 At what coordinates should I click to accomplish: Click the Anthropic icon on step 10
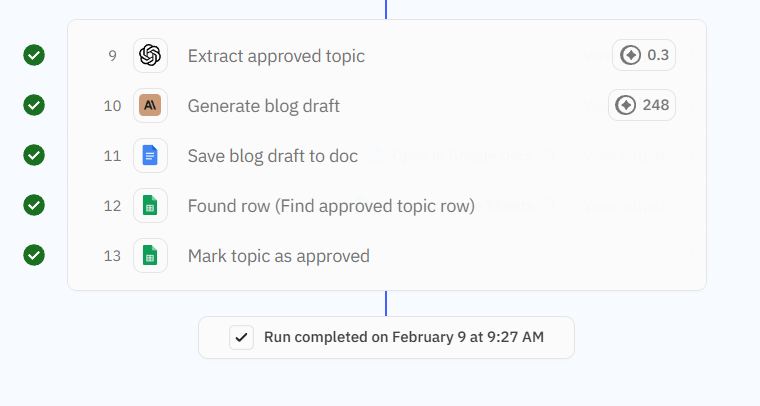[x=150, y=105]
